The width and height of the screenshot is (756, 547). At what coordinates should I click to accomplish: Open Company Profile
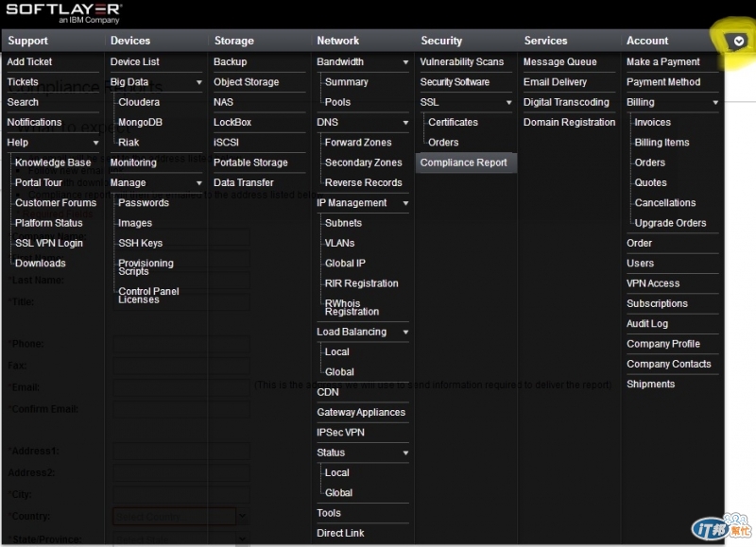tap(663, 344)
